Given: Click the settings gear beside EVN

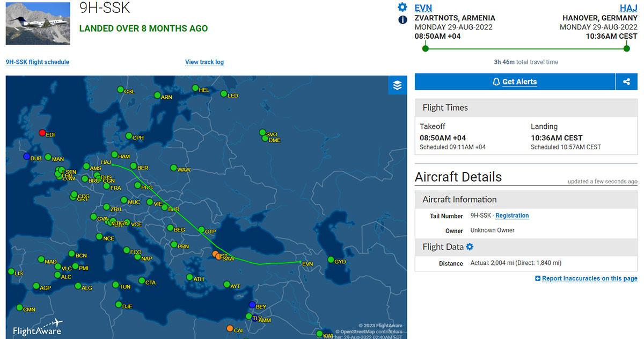Looking at the screenshot, I should (x=402, y=7).
